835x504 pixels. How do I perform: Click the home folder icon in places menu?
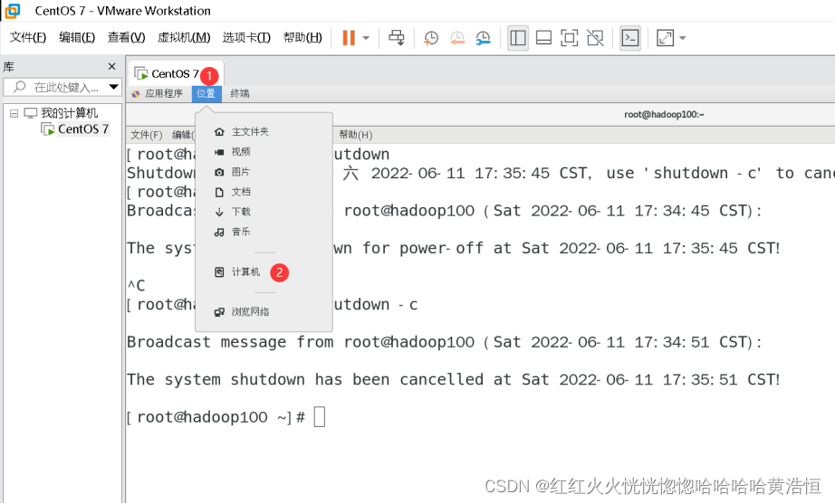pos(219,131)
